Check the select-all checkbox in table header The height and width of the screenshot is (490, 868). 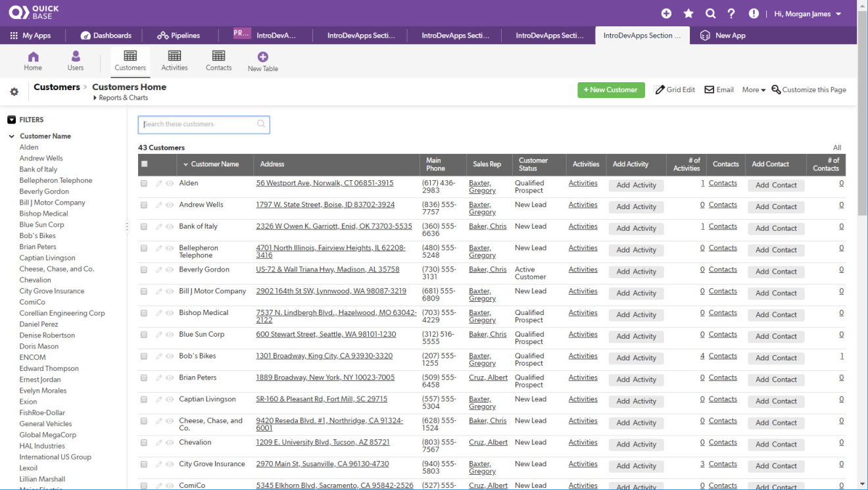[x=144, y=164]
